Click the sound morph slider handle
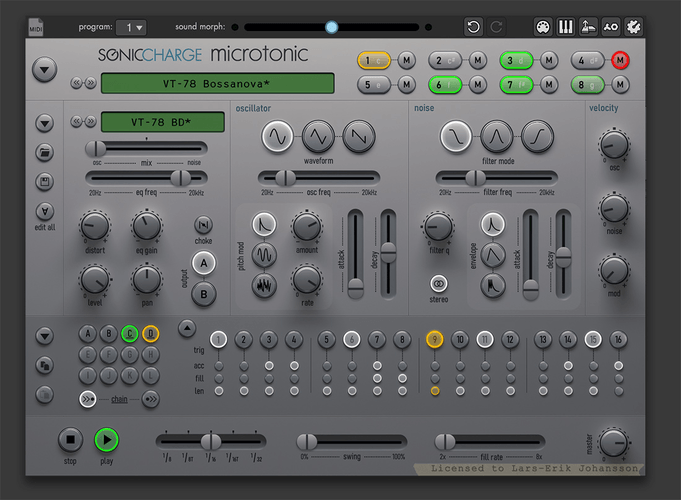This screenshot has height=500, width=681. [x=331, y=27]
